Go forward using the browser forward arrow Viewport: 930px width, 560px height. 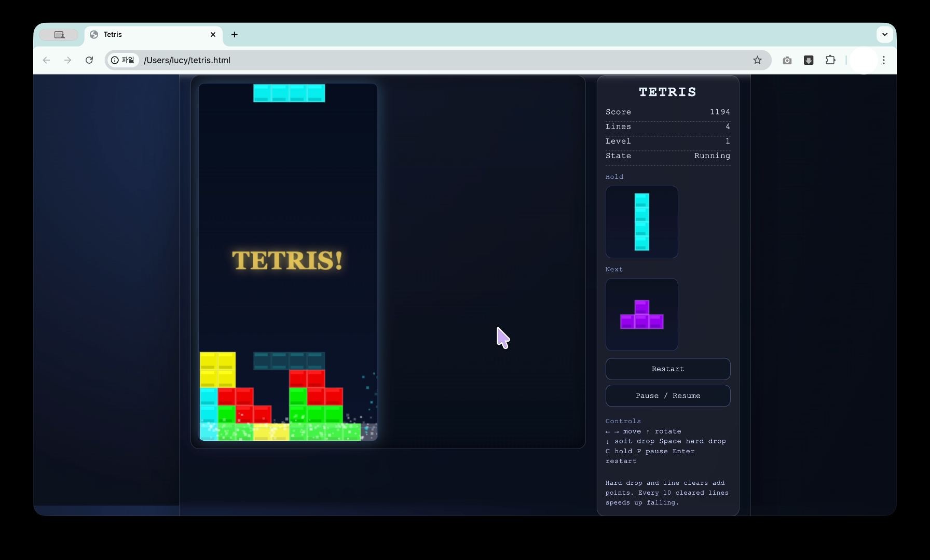tap(68, 60)
